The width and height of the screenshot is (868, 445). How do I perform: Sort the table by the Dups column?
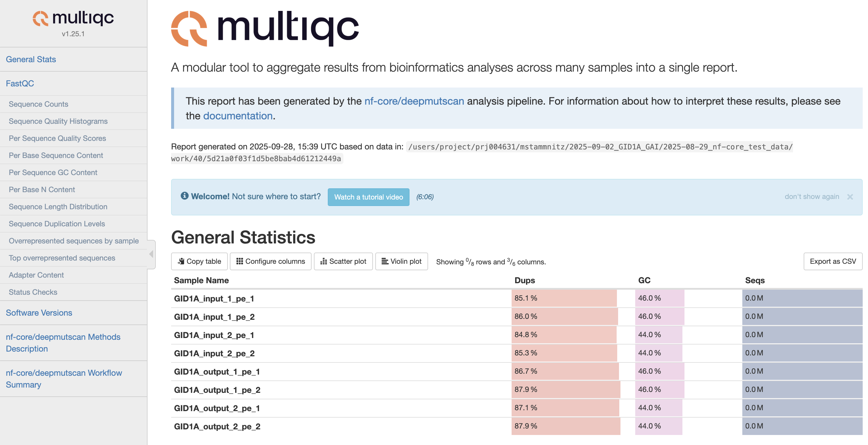click(x=524, y=280)
